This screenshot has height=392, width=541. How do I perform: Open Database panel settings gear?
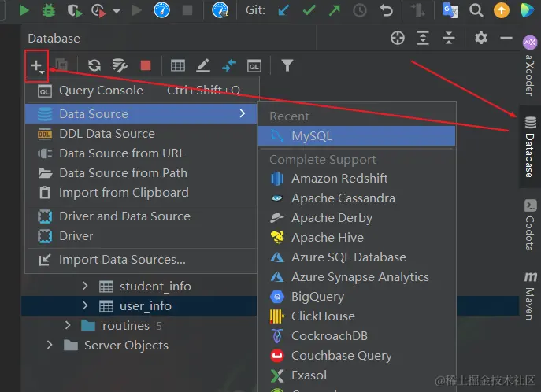(x=481, y=38)
